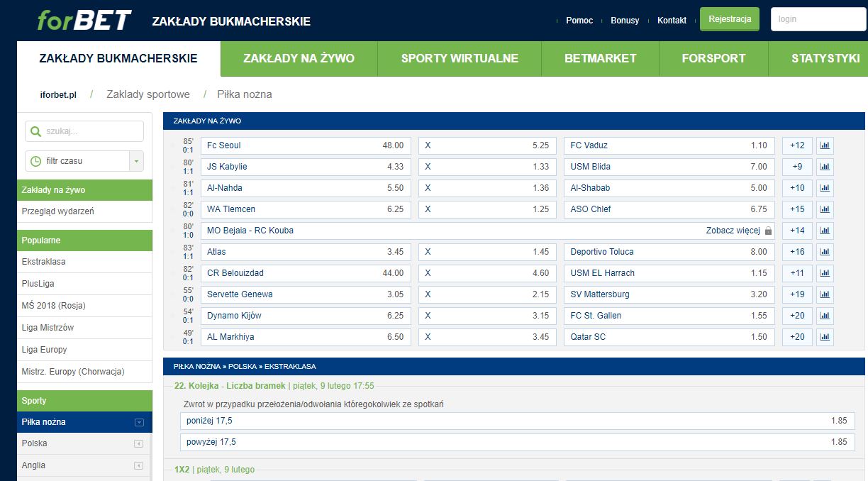Open statistics icon for Al-Nahda match

click(x=825, y=188)
